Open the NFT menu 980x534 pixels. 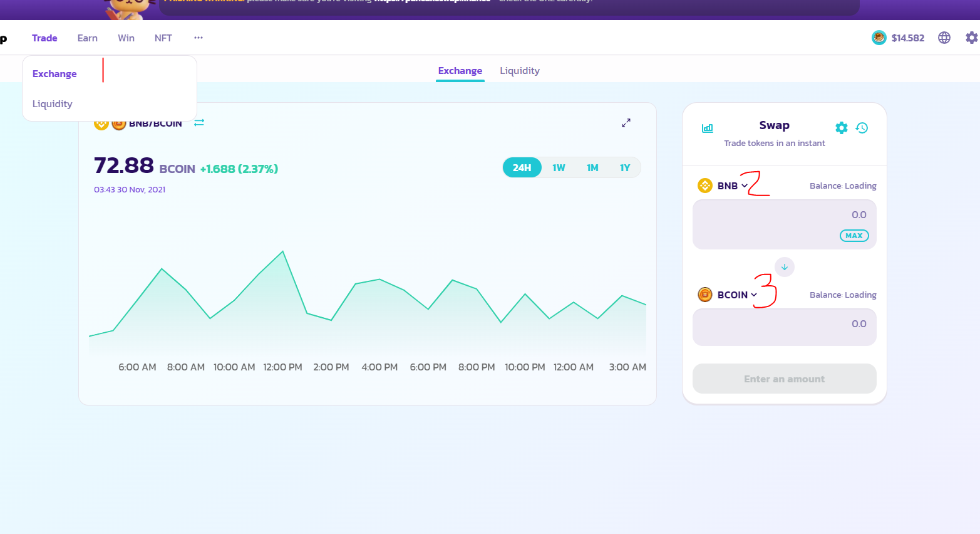point(163,38)
